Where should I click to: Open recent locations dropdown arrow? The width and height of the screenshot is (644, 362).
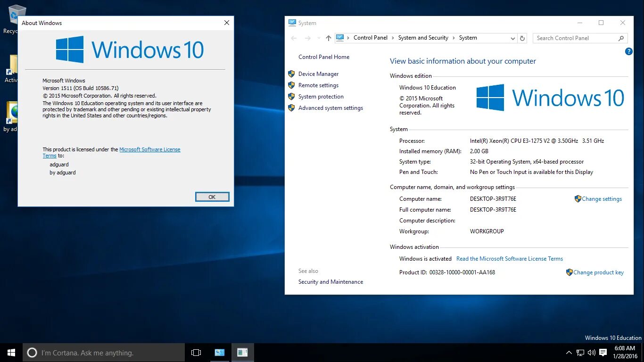click(319, 39)
